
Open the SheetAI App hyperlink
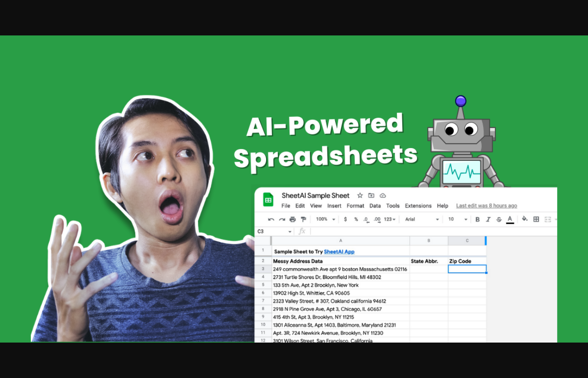(339, 252)
